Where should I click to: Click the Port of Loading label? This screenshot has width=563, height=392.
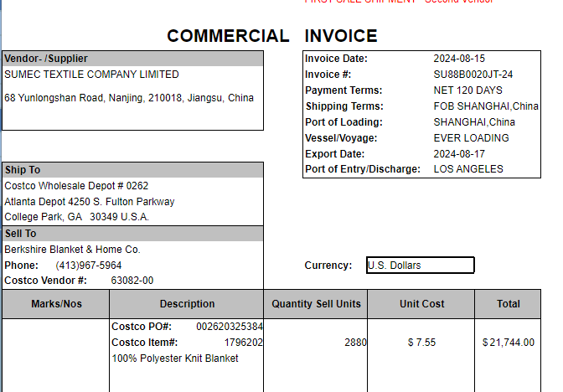point(344,122)
